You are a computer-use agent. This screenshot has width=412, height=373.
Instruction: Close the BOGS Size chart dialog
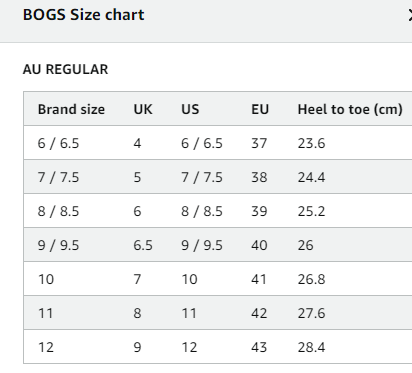410,15
